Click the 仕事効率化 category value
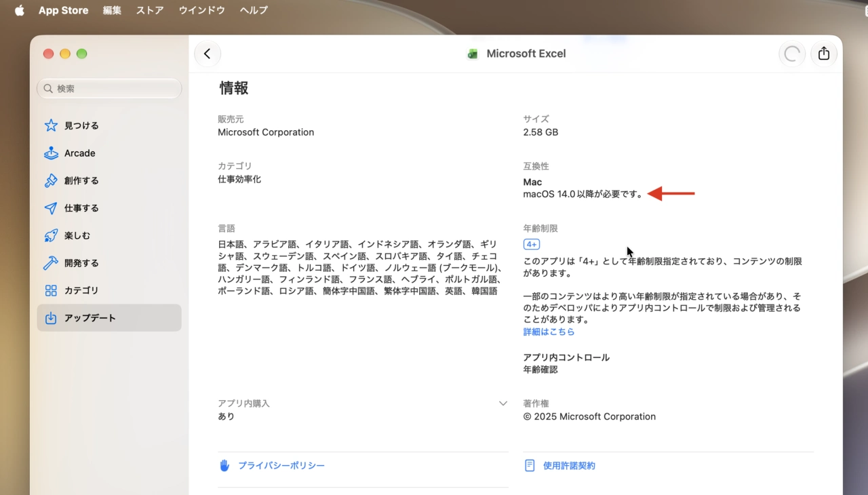Viewport: 868px width, 495px height. click(239, 180)
